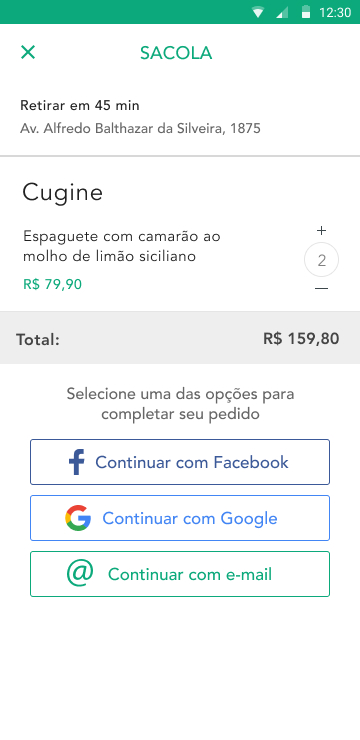The height and width of the screenshot is (740, 360).
Task: Decrease item quantity with the minus icon
Action: pos(321,288)
